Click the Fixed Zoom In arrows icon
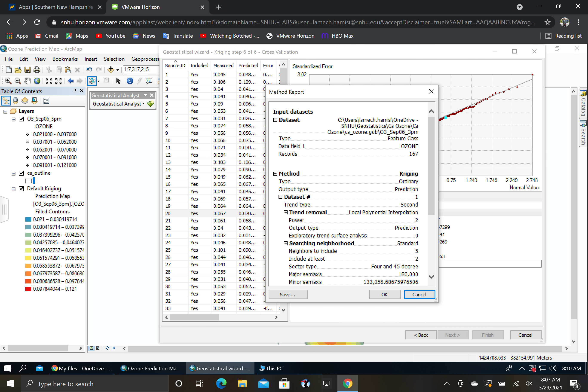588x392 pixels. 49,81
